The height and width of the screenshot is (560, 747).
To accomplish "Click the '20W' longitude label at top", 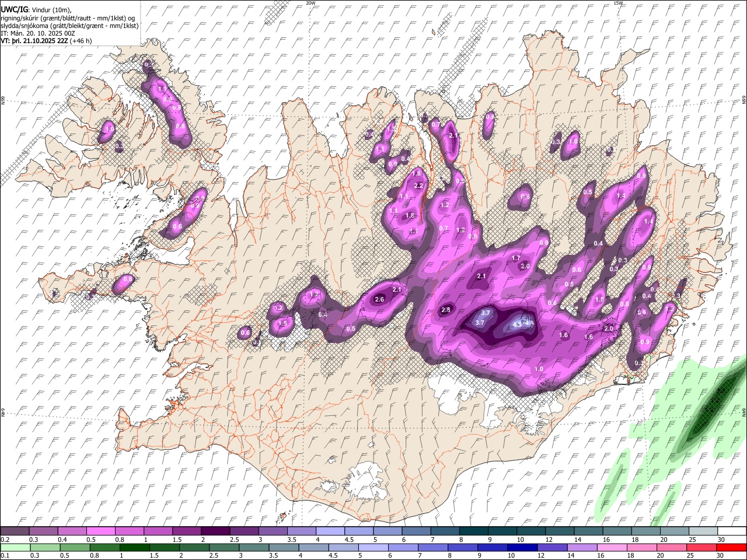I will tap(310, 3).
